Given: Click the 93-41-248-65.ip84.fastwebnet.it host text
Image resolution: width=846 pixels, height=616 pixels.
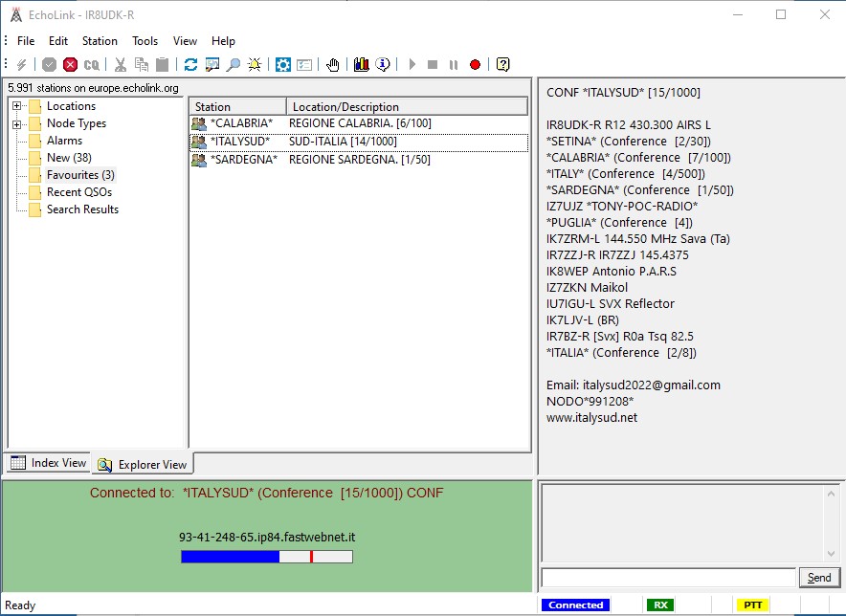Looking at the screenshot, I should pyautogui.click(x=267, y=538).
